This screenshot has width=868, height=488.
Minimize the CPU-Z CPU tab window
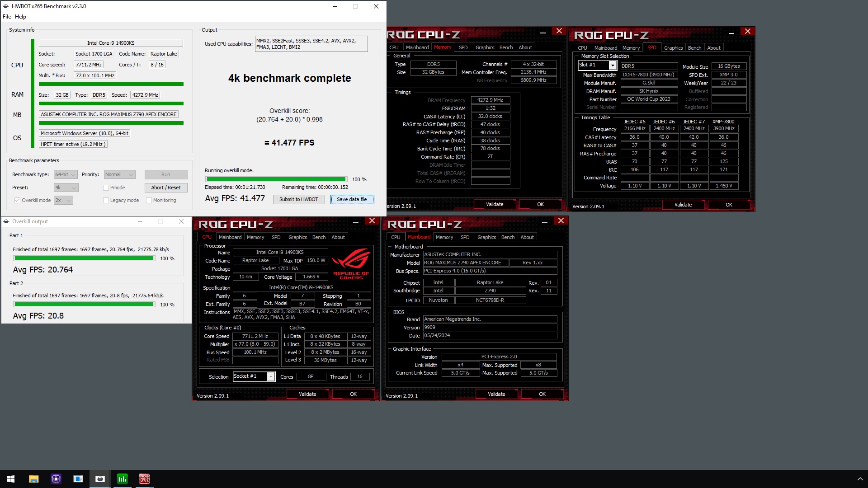(x=356, y=221)
